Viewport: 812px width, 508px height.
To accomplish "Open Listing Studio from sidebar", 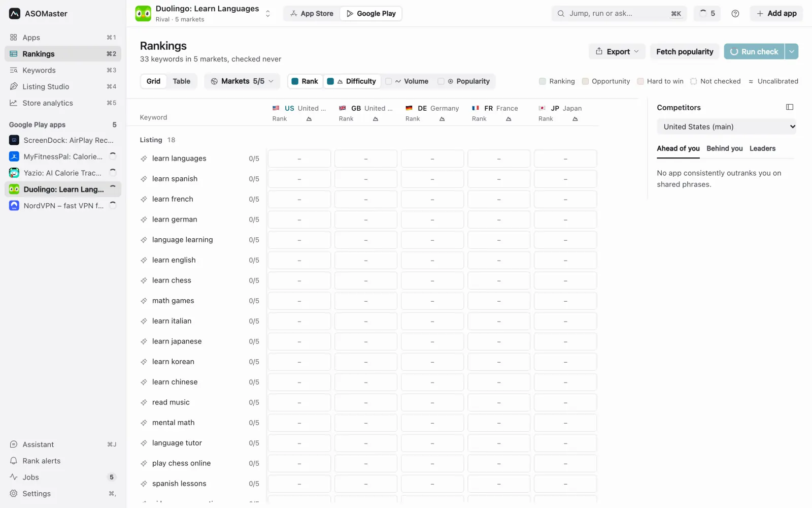I will point(63,86).
